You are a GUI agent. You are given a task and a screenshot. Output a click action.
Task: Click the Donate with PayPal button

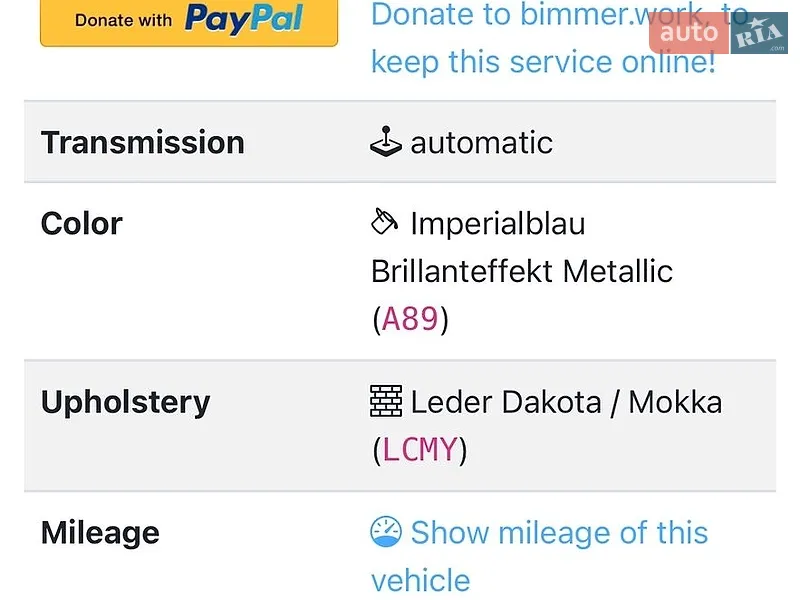(x=189, y=22)
